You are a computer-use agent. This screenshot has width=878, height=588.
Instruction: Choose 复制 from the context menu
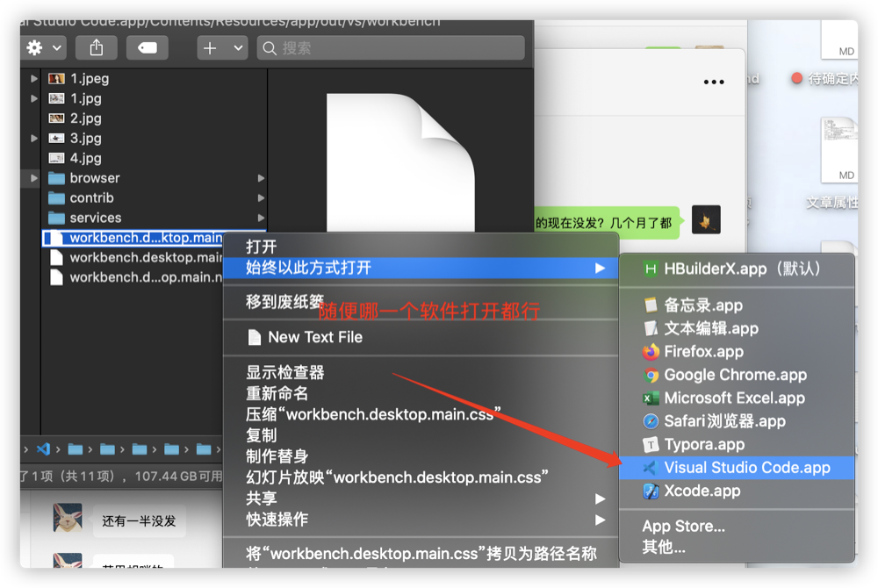(420, 435)
